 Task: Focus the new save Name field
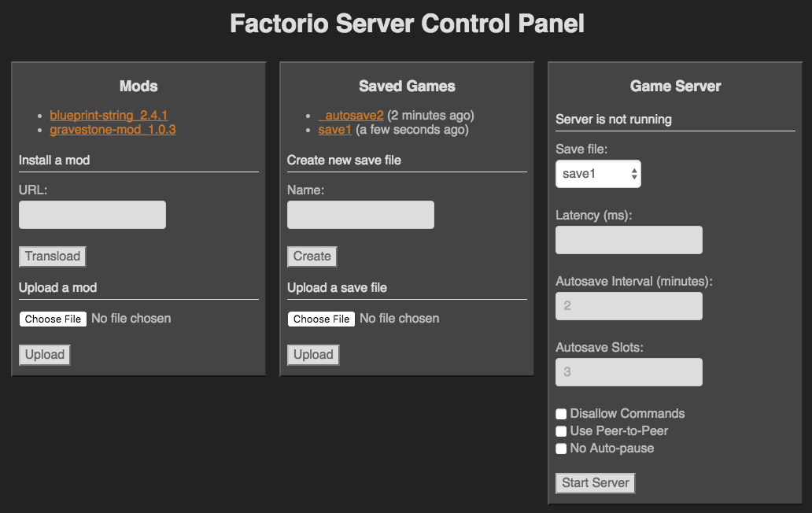click(360, 215)
